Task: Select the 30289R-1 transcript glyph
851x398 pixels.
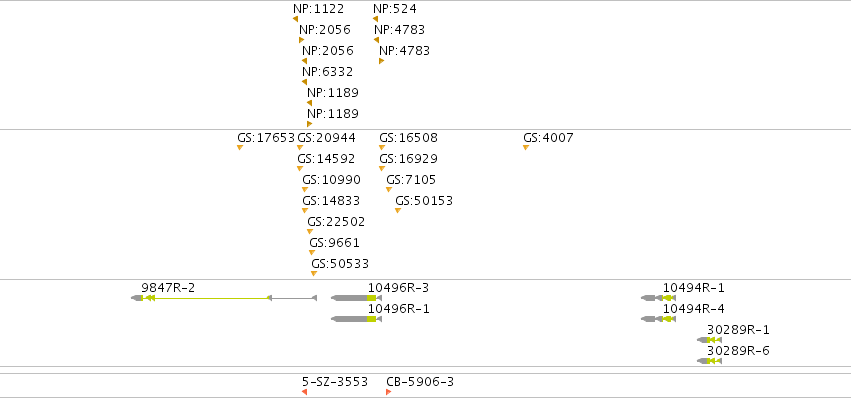Action: coord(709,340)
